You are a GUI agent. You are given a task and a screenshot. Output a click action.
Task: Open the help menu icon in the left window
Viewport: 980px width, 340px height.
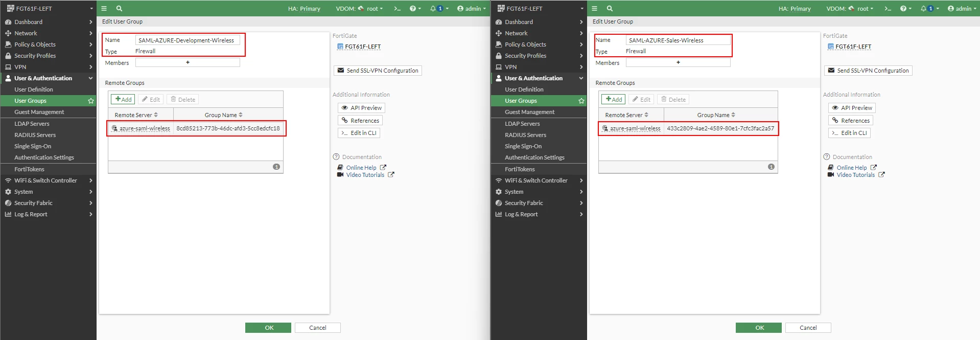(415, 8)
